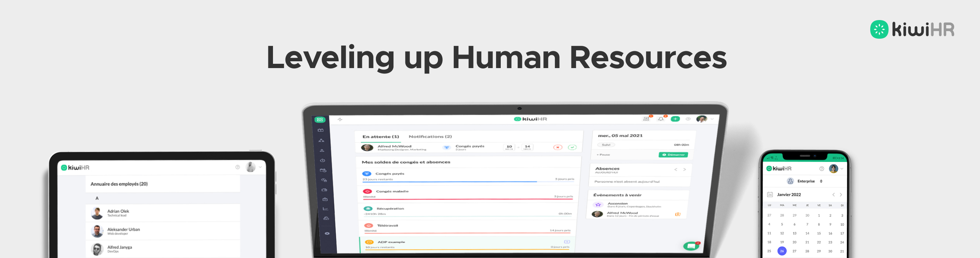Click the Télétravail progress bar
Image resolution: width=980 pixels, height=258 pixels.
[x=467, y=233]
